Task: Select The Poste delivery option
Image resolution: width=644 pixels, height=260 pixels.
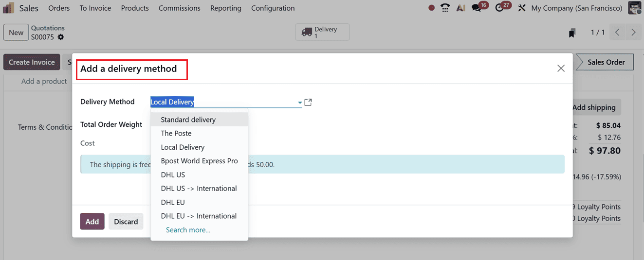Action: pyautogui.click(x=200, y=133)
